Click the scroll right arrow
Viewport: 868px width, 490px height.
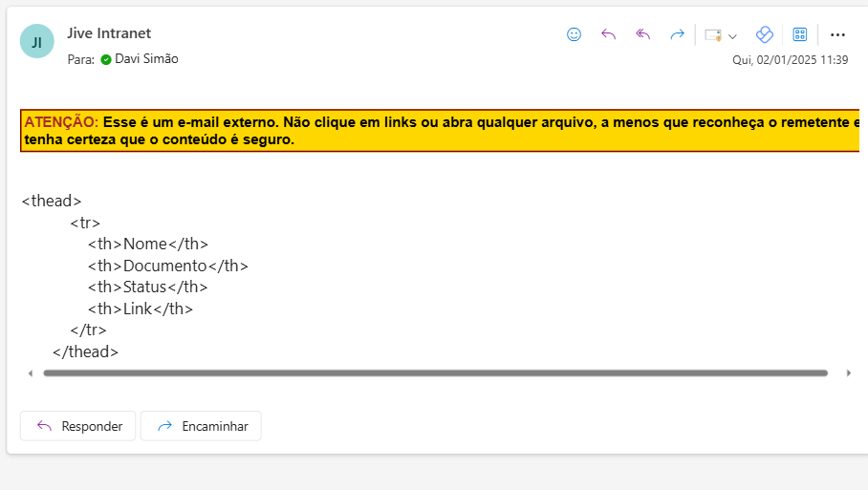click(849, 373)
